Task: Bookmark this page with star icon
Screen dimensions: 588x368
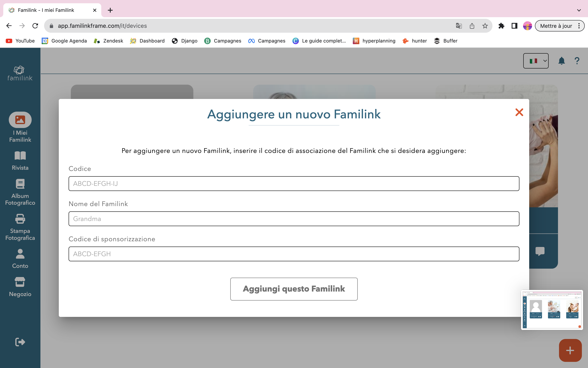Action: pos(485,26)
